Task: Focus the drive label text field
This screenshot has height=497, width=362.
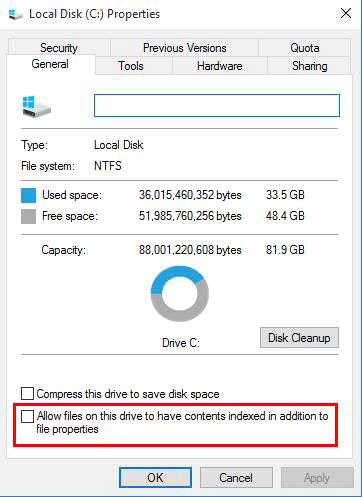Action: pos(217,106)
